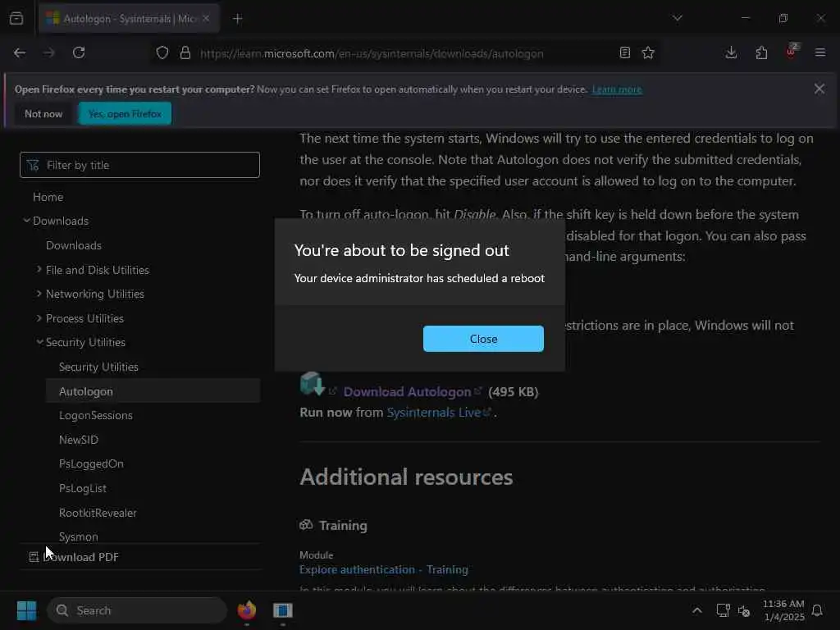Screen dimensions: 840x630
Task: Collapse the Downloads tree chevron
Action: click(x=26, y=221)
